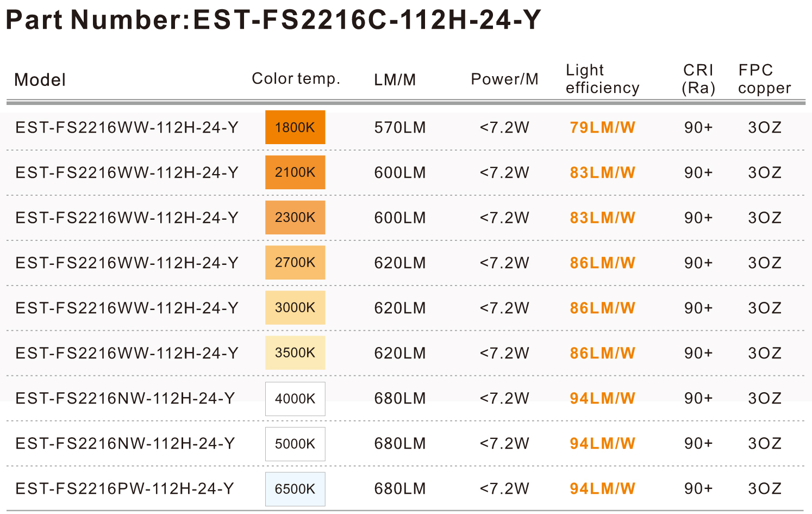The image size is (812, 514).
Task: Click the FPC copper column header
Action: click(x=764, y=79)
